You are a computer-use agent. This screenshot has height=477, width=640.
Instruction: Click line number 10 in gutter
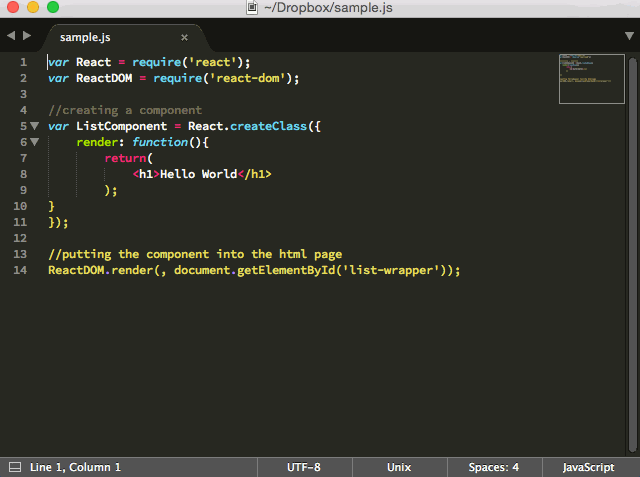20,206
